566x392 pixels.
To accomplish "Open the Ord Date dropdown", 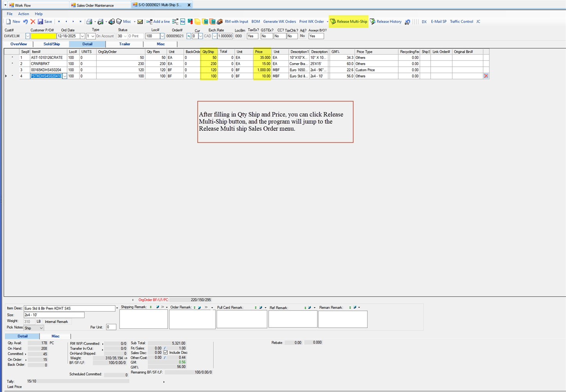I will pos(83,36).
